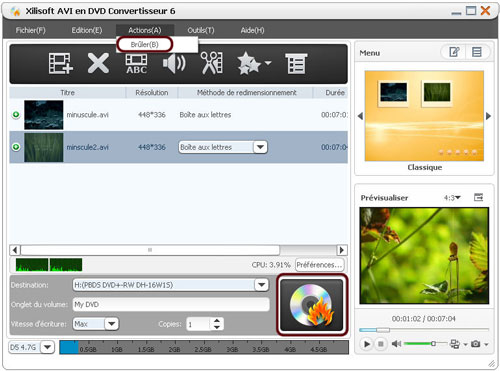Image resolution: width=500 pixels, height=371 pixels.
Task: Open the Fichier(F) menu
Action: point(30,30)
